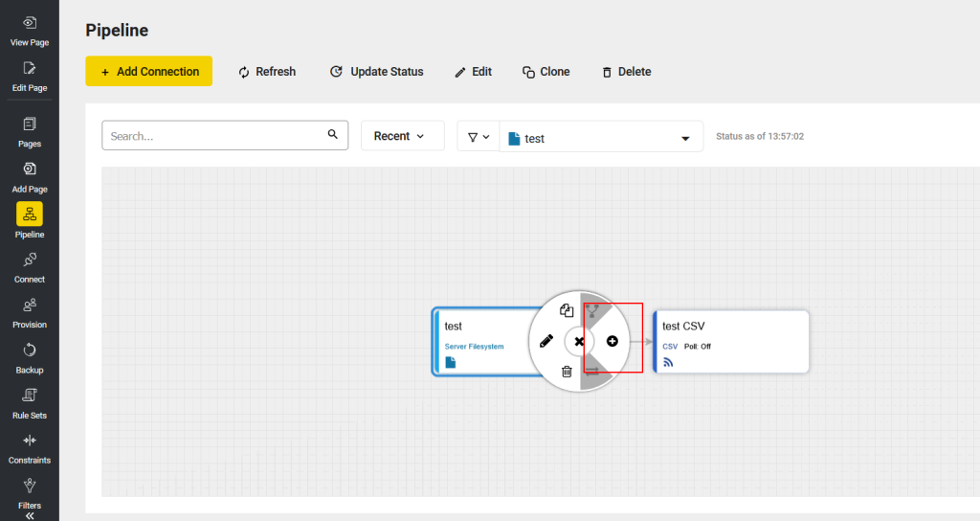Go to Backup in the sidebar
This screenshot has height=521, width=980.
click(x=30, y=356)
